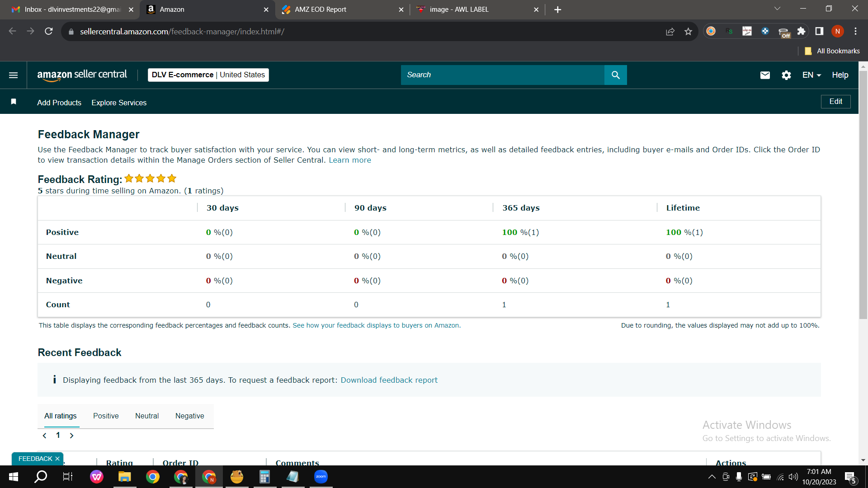Go forward with browser forward arrow
The width and height of the screenshot is (868, 488).
point(30,31)
